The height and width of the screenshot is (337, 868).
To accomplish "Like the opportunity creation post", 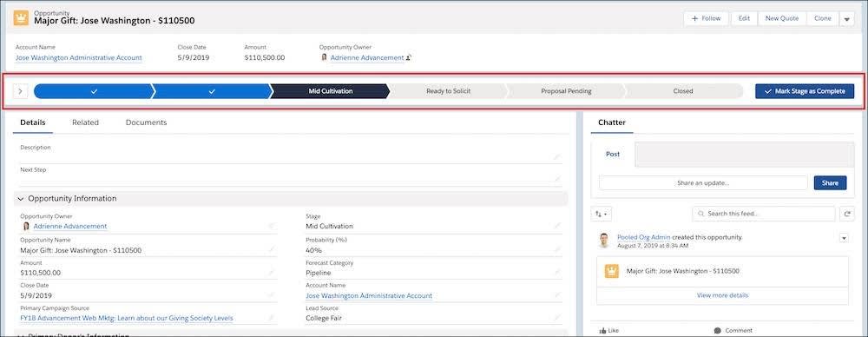I will click(609, 330).
